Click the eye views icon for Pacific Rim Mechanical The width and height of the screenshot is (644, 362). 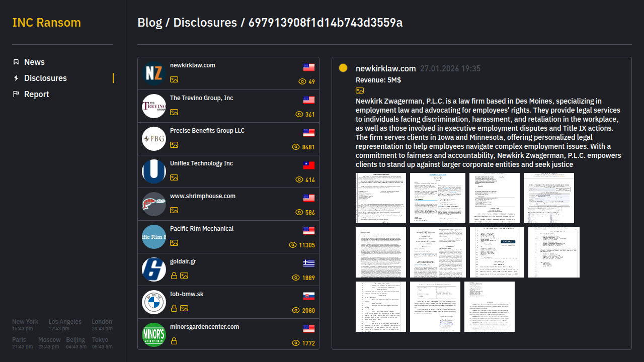click(x=293, y=245)
